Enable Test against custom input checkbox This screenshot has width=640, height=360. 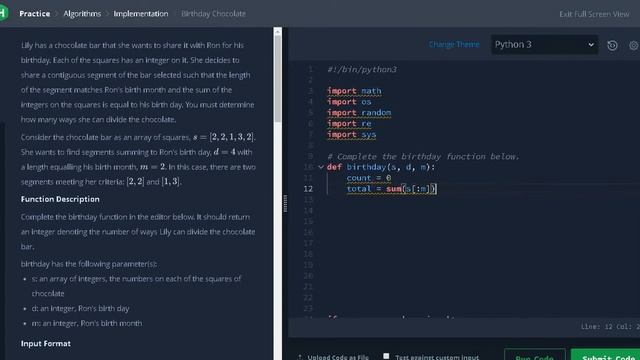[x=386, y=356]
